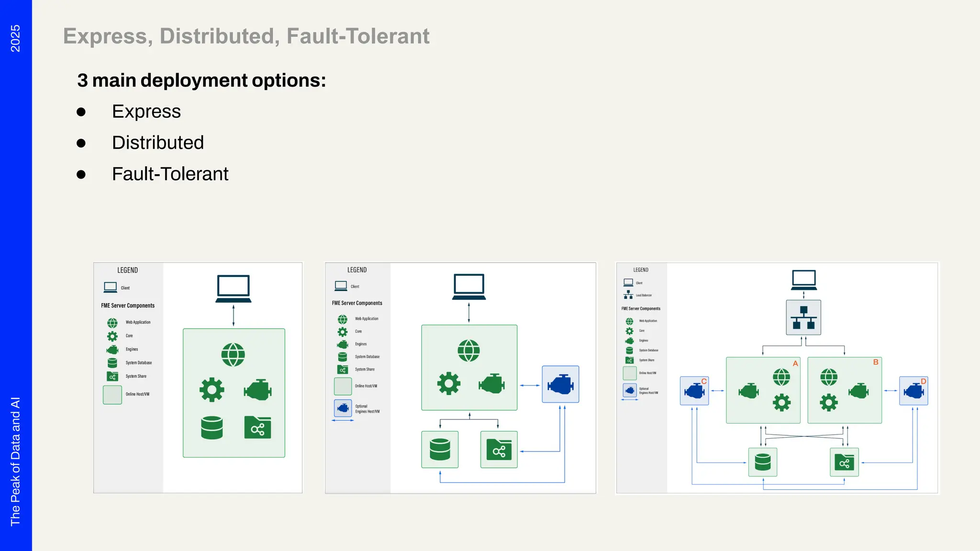Click the slide title Express, Distributed, Fault-Tolerant
The image size is (980, 551).
(x=246, y=36)
